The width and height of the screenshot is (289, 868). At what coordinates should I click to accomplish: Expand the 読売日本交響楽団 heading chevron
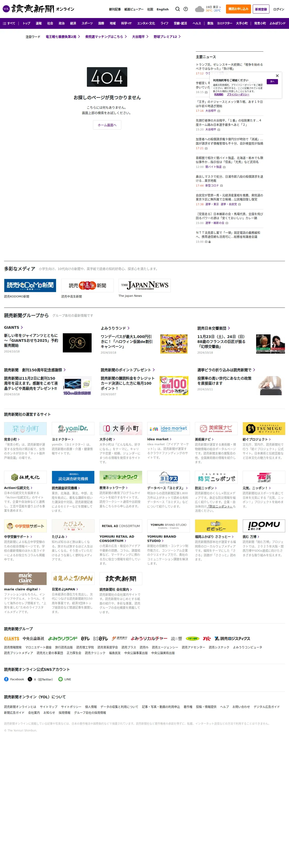point(229,328)
